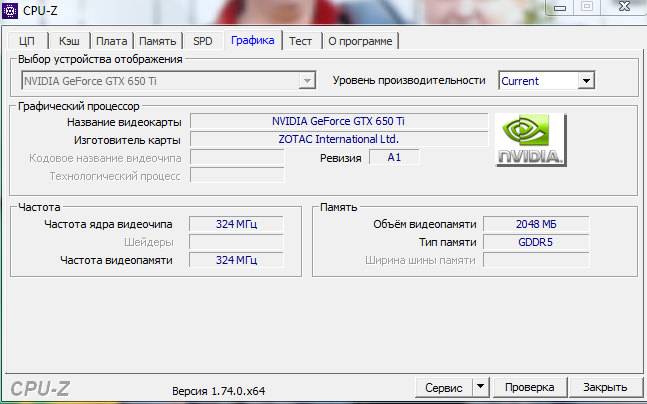Click the 2048 МБ video memory size field

tap(536, 224)
